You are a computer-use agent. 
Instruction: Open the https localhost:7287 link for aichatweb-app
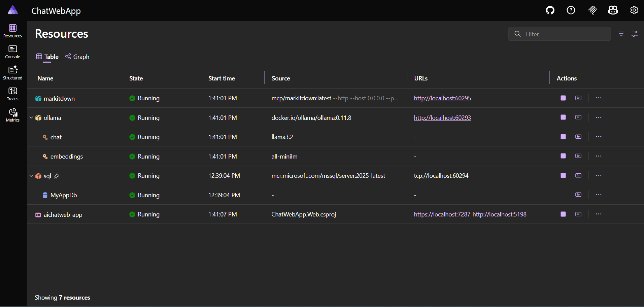click(x=442, y=214)
